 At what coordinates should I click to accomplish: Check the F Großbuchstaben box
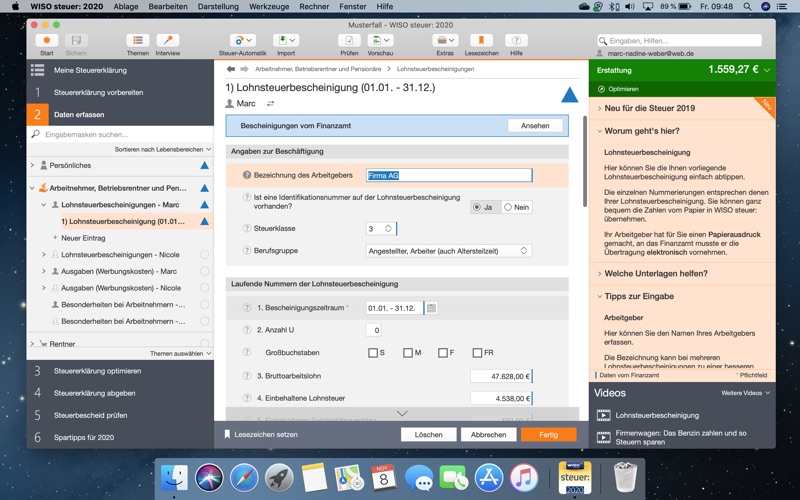tap(443, 353)
